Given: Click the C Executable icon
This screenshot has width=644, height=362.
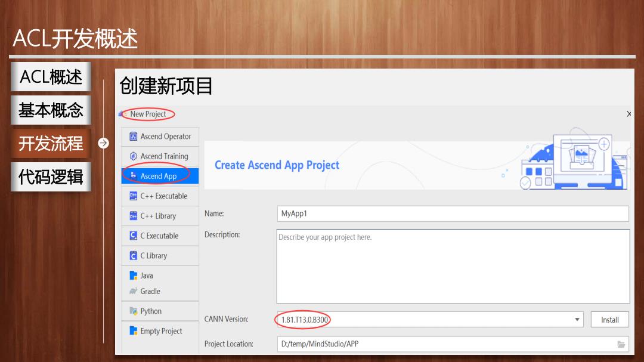Looking at the screenshot, I should [133, 236].
